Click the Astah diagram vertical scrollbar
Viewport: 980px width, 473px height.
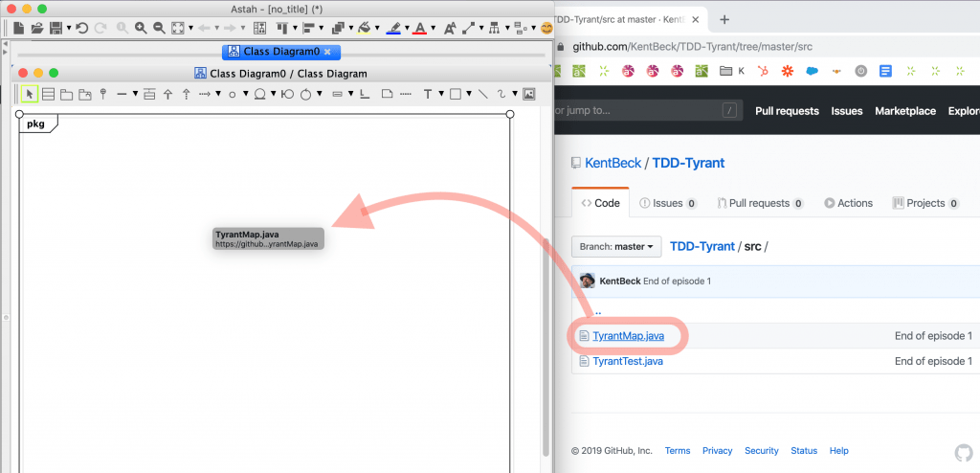[x=546, y=346]
